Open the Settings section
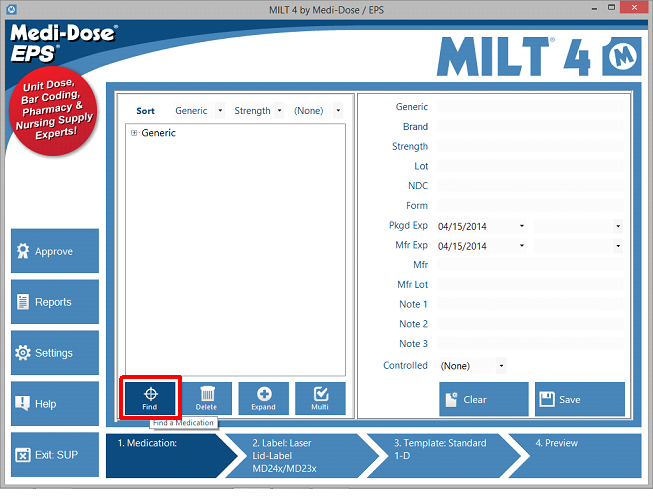This screenshot has width=653, height=502. (x=55, y=352)
